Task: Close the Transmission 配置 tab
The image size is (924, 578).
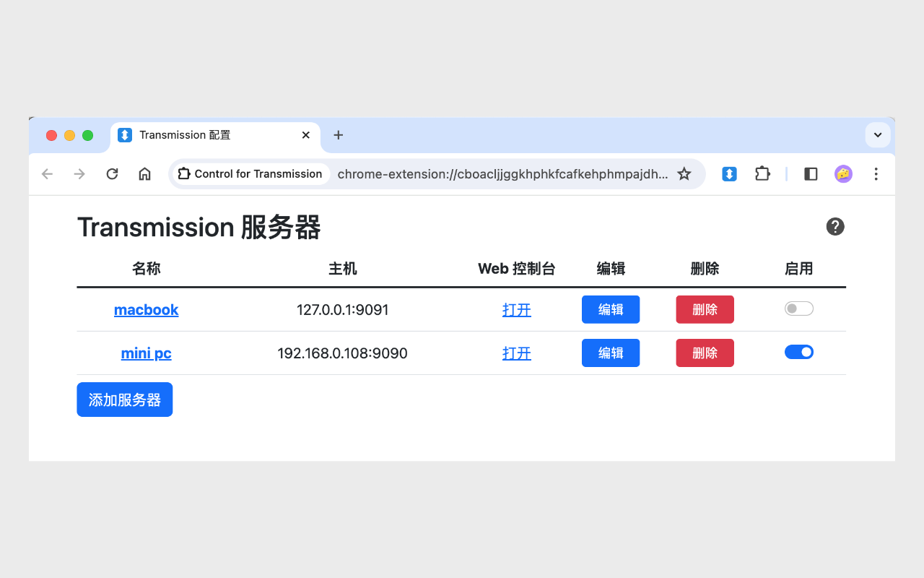Action: point(306,135)
